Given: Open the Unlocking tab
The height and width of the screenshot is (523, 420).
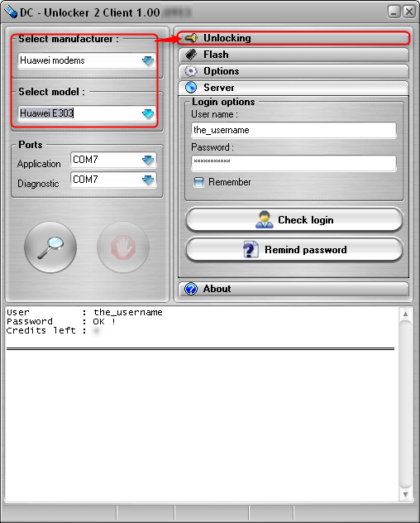Looking at the screenshot, I should (x=294, y=38).
